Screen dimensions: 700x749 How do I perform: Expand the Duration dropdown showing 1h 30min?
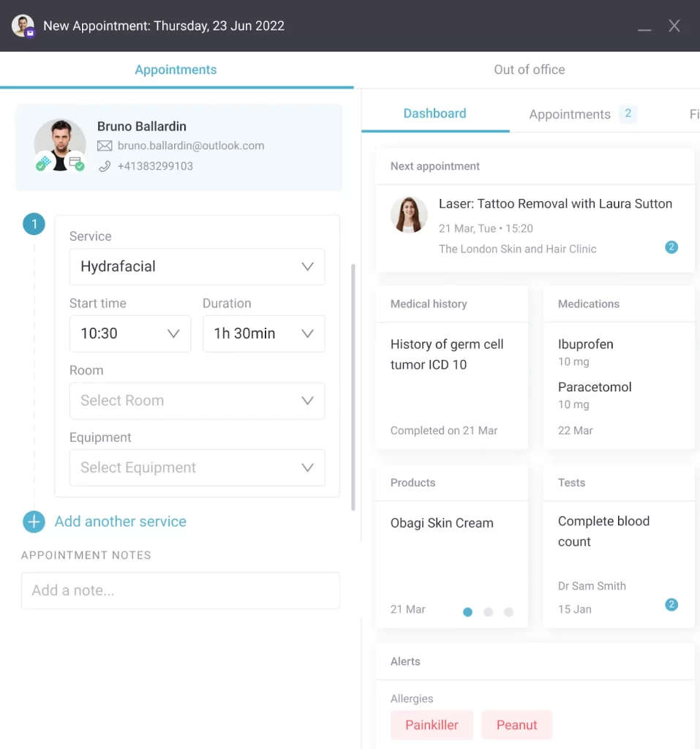tap(263, 334)
